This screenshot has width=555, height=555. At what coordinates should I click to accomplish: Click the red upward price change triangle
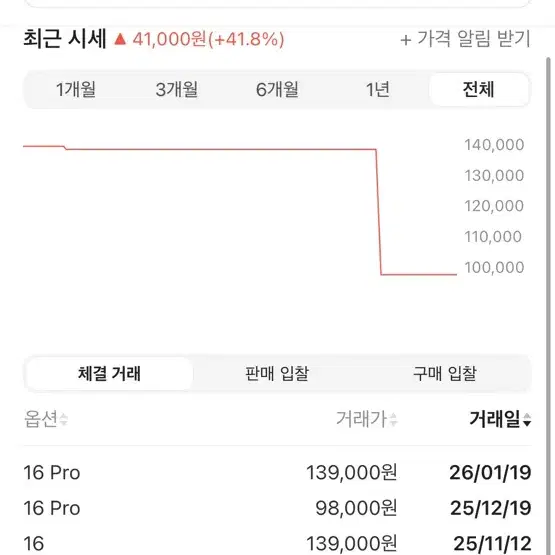pos(120,39)
